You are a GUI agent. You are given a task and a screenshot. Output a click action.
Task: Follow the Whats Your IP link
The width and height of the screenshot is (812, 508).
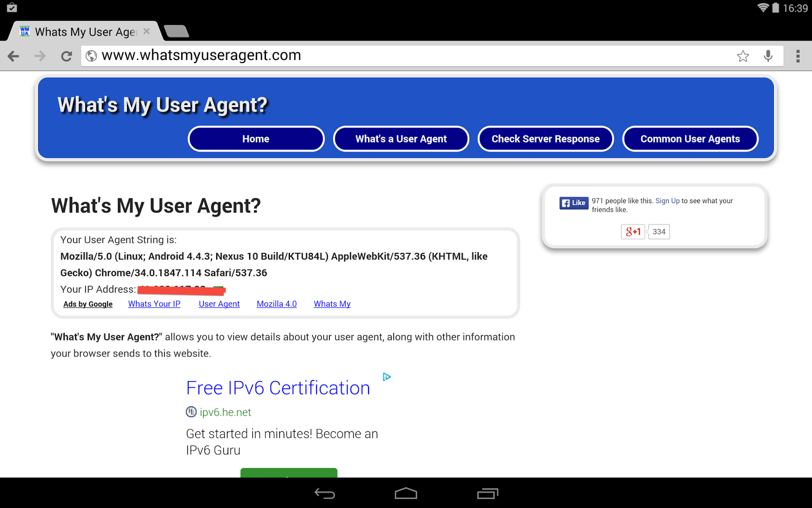point(154,304)
